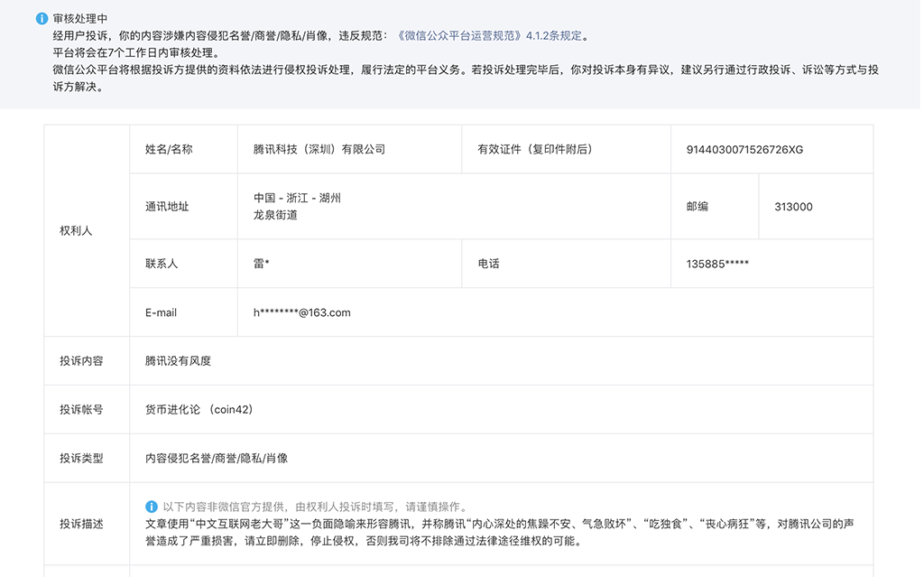Viewport: 924px width, 577px height.
Task: Select the complaint content 腾讯没有风度
Action: coord(178,361)
